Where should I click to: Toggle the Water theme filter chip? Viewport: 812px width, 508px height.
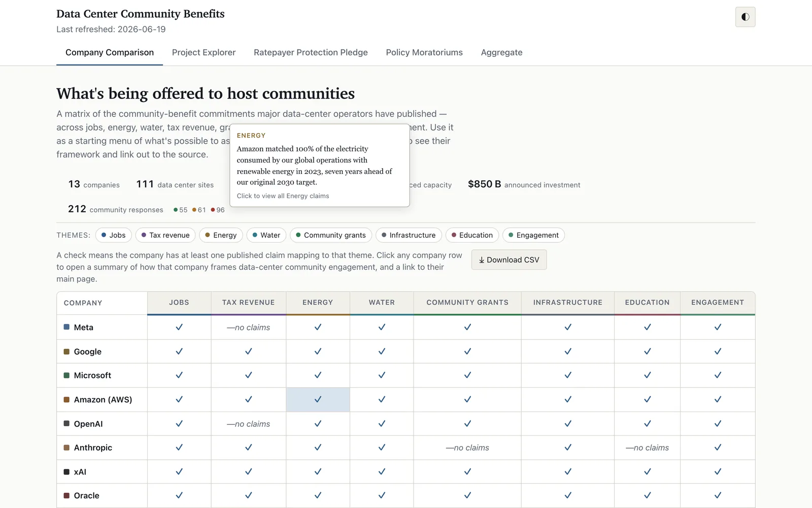click(266, 235)
